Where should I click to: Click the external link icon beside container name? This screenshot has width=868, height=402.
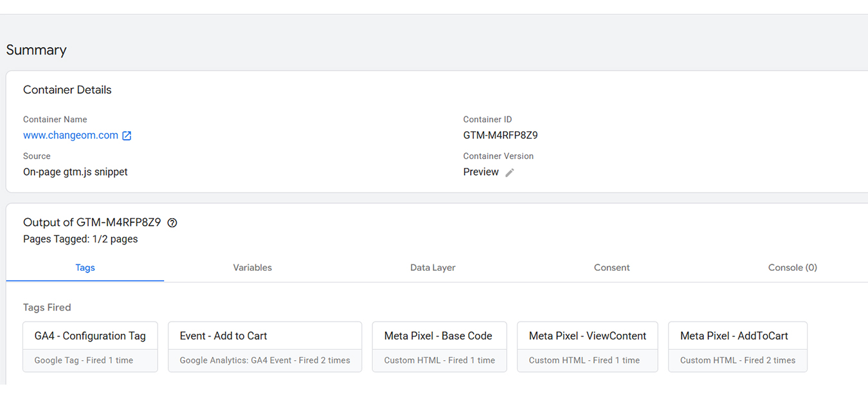127,136
